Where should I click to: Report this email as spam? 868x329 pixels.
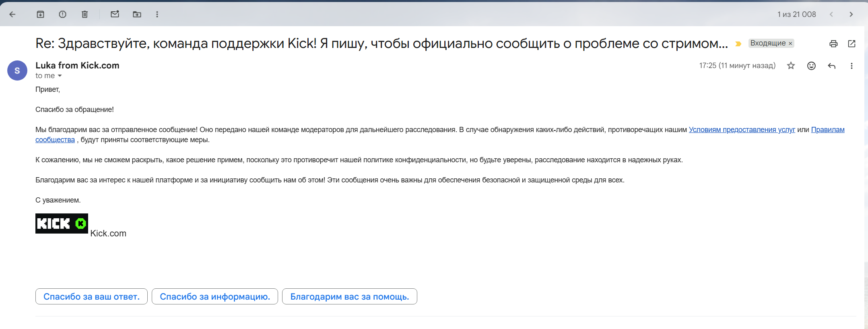[x=62, y=14]
